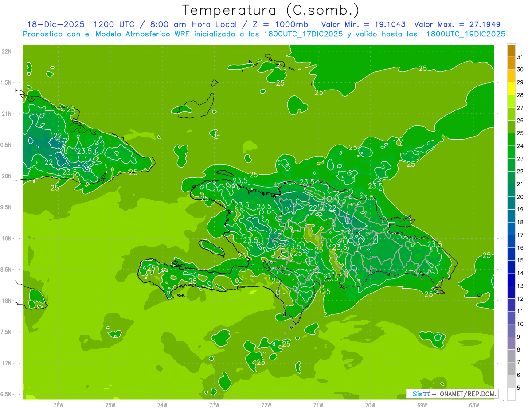Click the "17N" latitude axis label
532x411 pixels.
coord(7,363)
